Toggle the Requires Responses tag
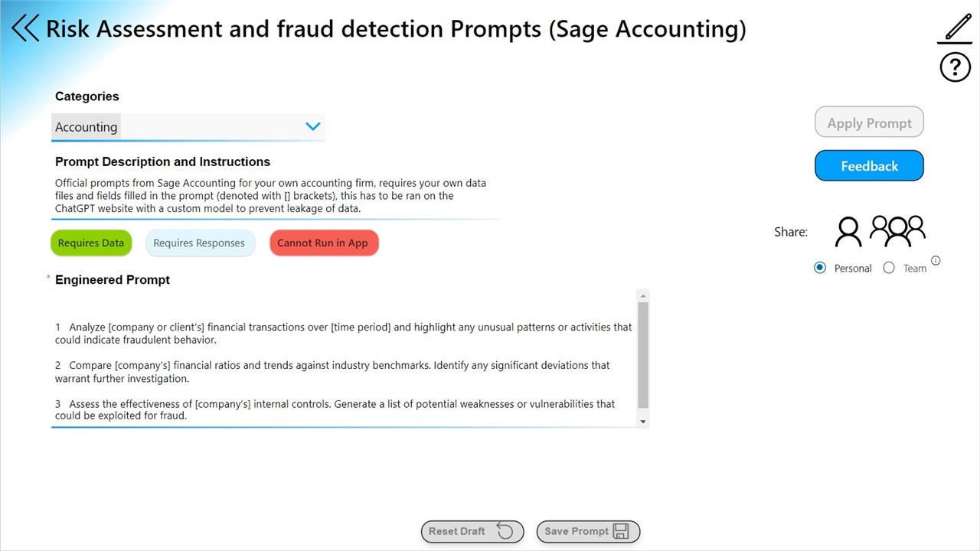This screenshot has width=980, height=551. pyautogui.click(x=199, y=243)
